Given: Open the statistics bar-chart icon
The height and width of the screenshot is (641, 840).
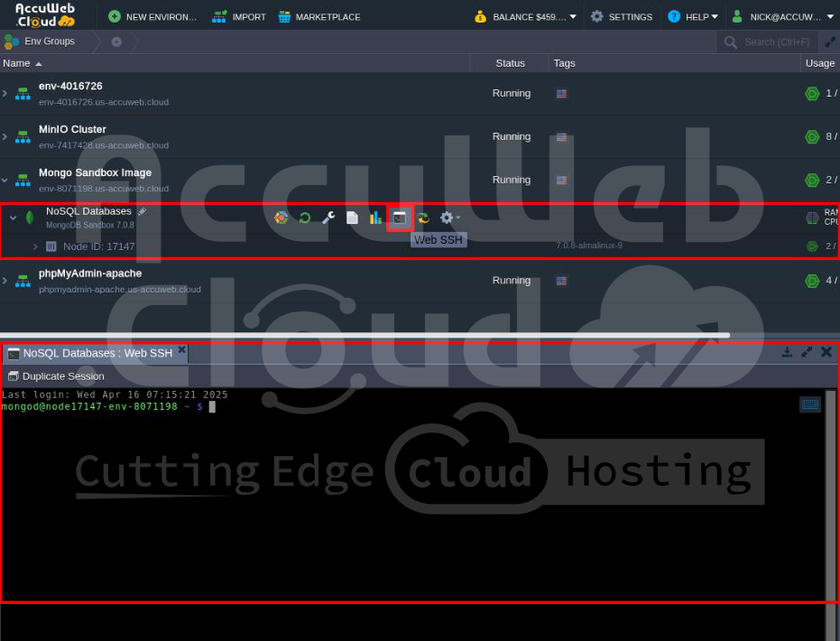Looking at the screenshot, I should [x=376, y=217].
